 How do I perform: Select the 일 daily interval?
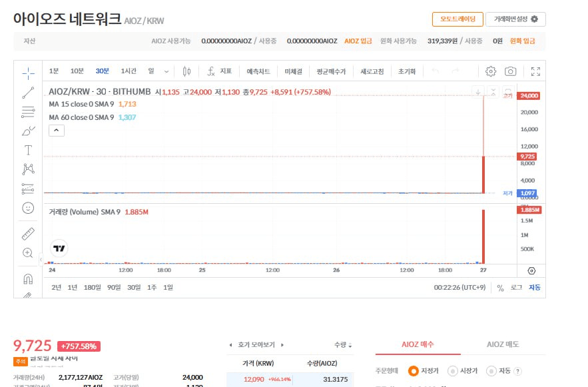click(x=151, y=71)
